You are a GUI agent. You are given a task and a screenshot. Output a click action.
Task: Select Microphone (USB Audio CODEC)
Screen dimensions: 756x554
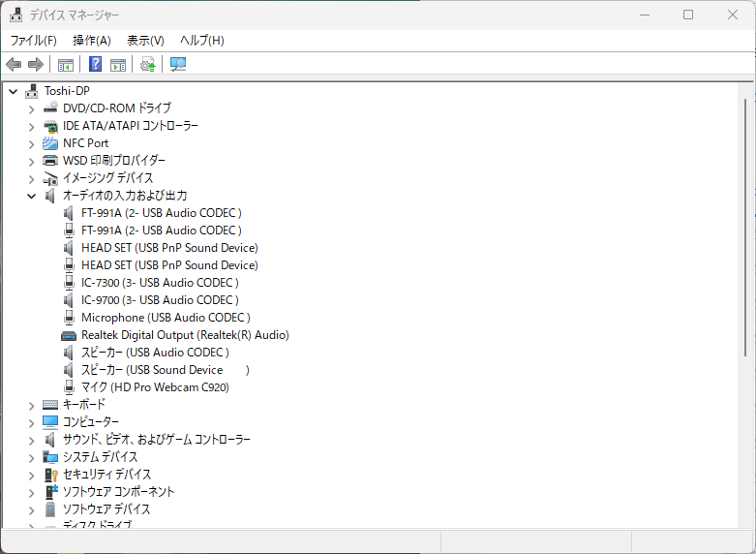[x=166, y=318]
